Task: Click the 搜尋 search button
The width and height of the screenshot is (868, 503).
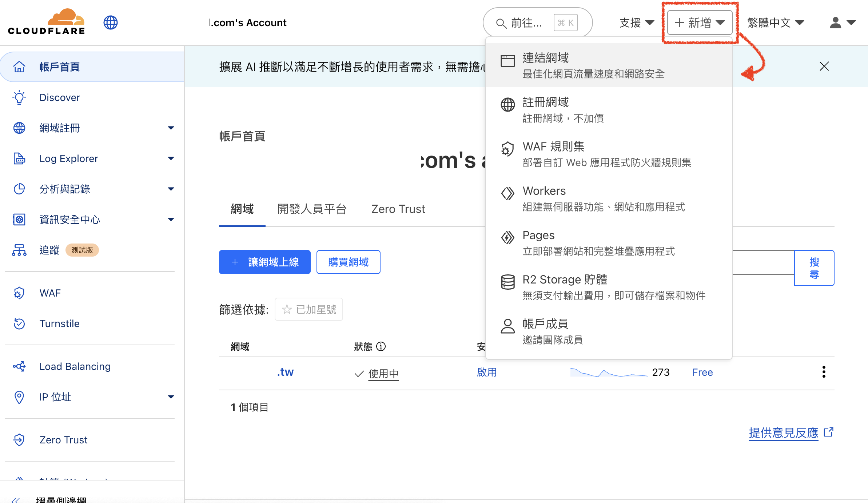Action: (814, 268)
